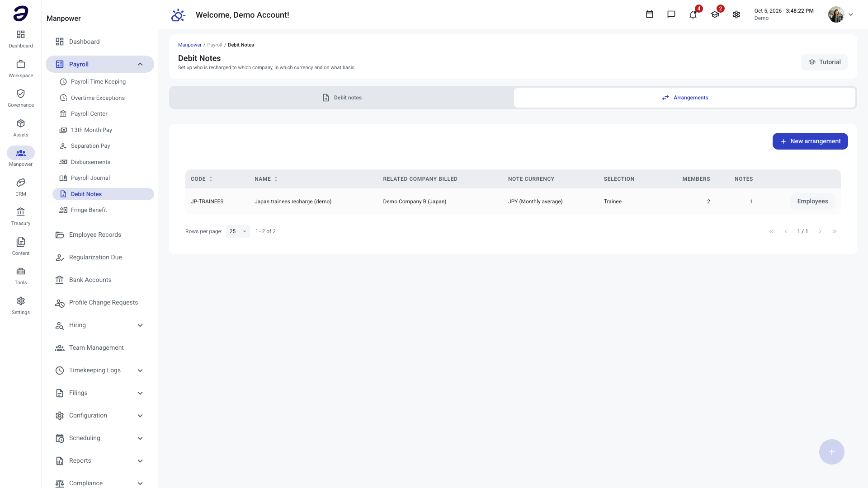The width and height of the screenshot is (868, 488).
Task: Open notifications bell with 4 alerts
Action: pos(693,14)
